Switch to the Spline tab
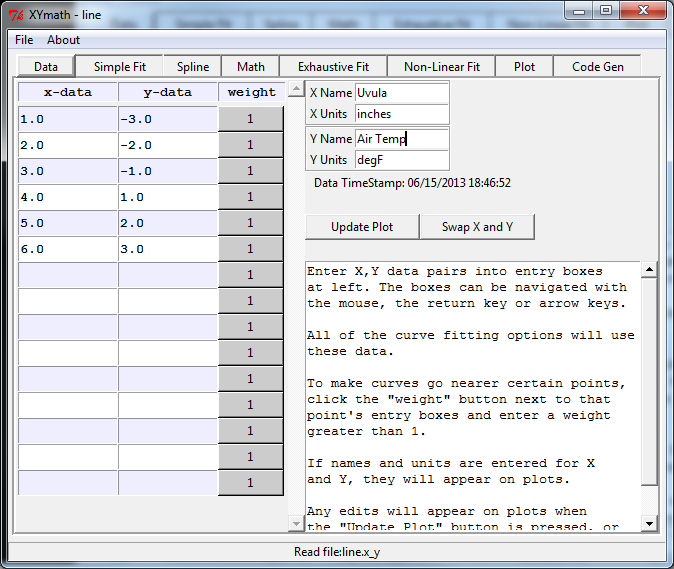This screenshot has height=569, width=674. tap(193, 67)
